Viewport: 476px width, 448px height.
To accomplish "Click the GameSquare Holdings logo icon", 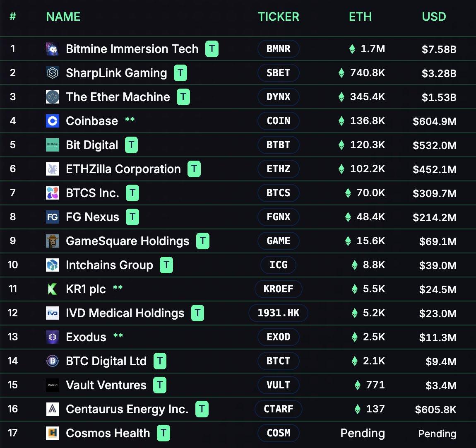I will (53, 241).
